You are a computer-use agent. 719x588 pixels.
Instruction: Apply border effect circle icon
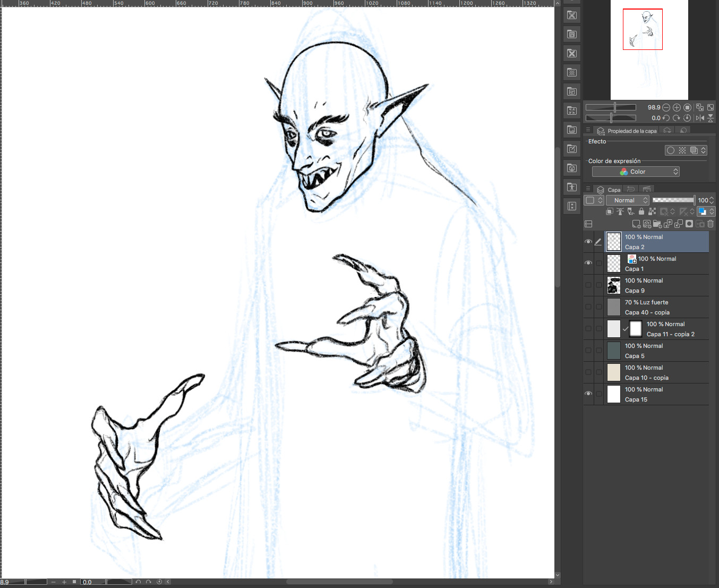point(671,150)
